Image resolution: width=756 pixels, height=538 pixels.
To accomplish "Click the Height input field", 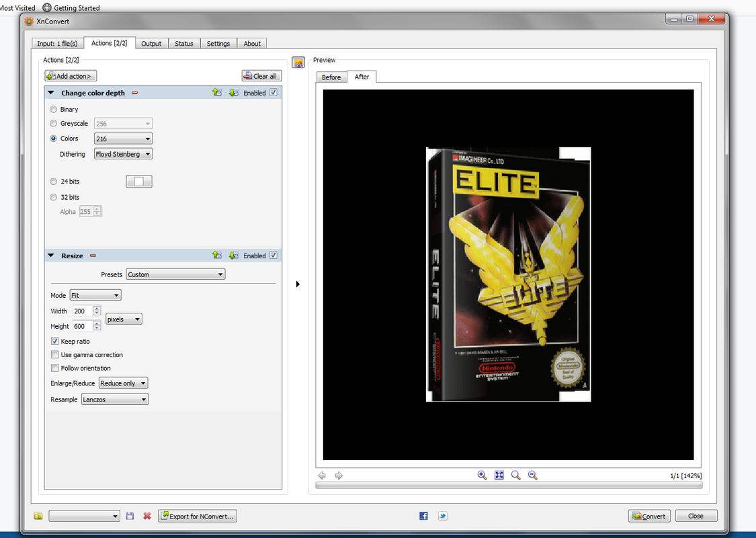I will click(x=83, y=326).
